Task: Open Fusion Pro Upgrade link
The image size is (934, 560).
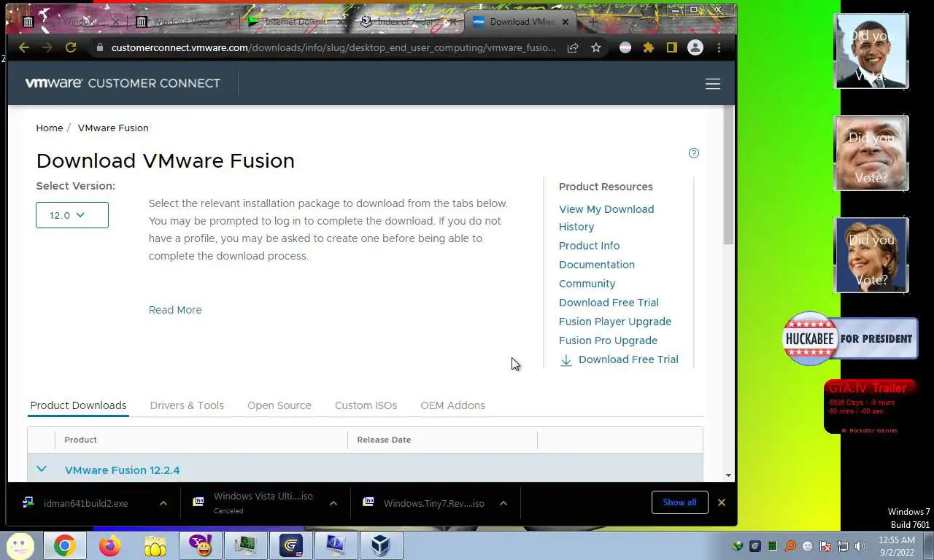Action: coord(608,341)
